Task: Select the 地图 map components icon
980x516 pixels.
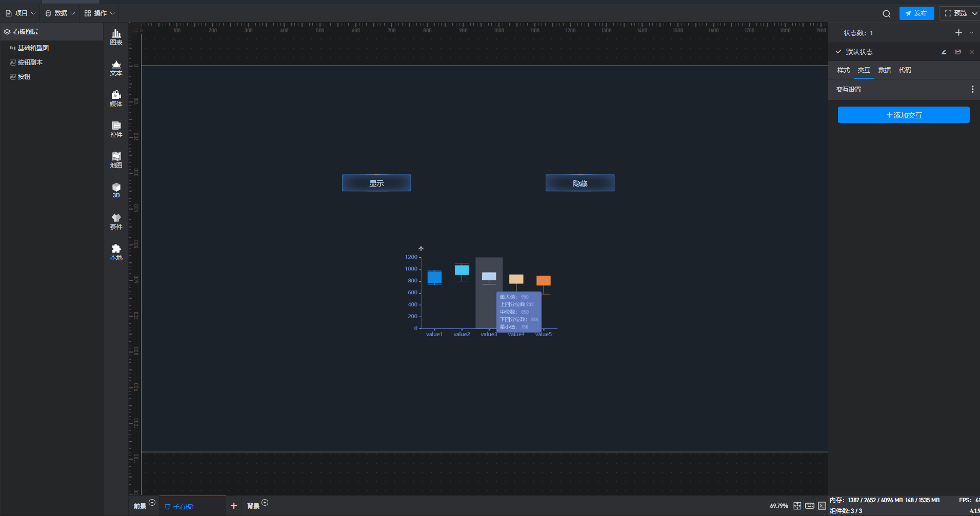Action: pyautogui.click(x=116, y=160)
